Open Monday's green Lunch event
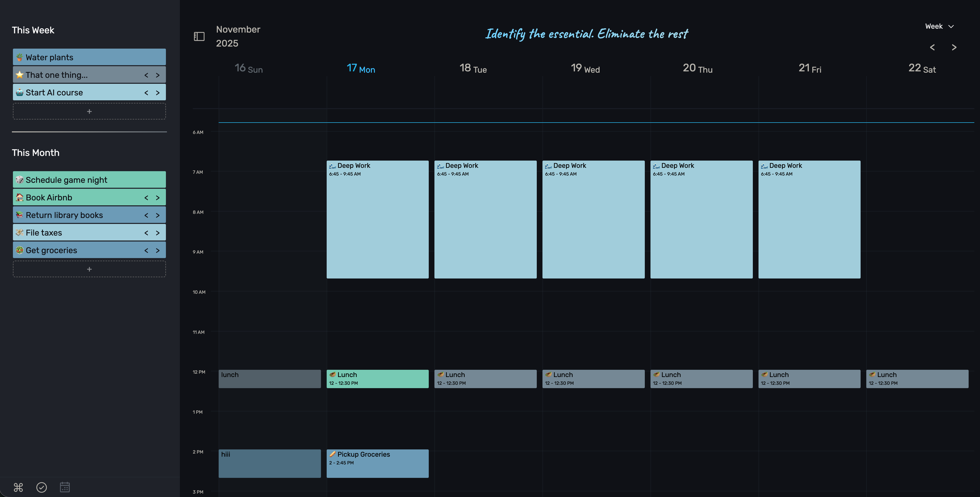Image resolution: width=980 pixels, height=497 pixels. tap(377, 379)
